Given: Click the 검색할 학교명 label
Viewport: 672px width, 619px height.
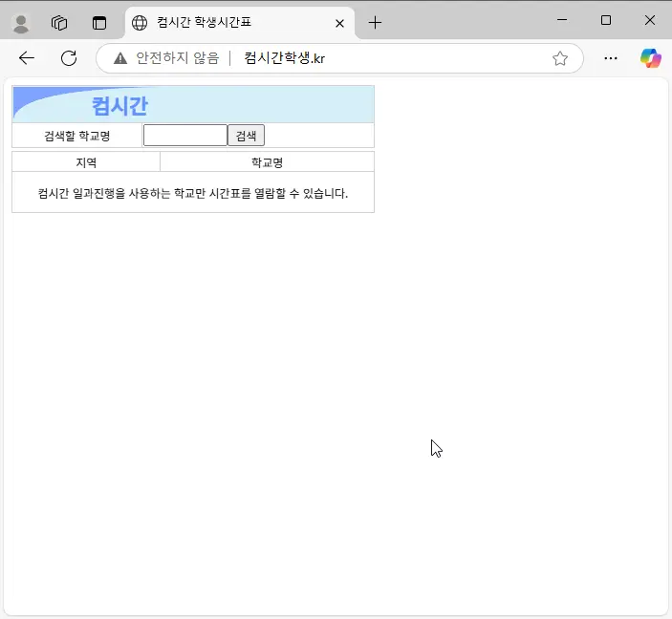Looking at the screenshot, I should coord(77,136).
